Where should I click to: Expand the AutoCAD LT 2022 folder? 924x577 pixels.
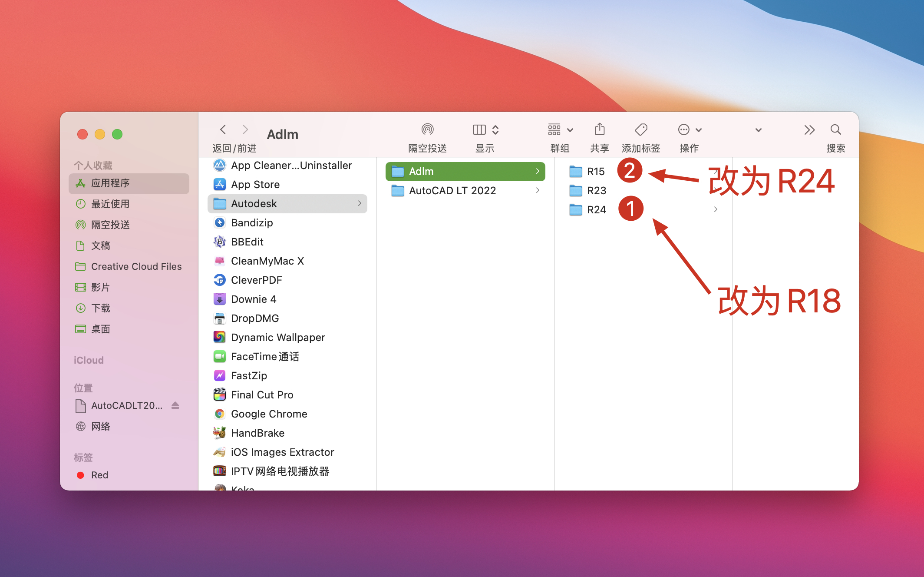(x=452, y=190)
